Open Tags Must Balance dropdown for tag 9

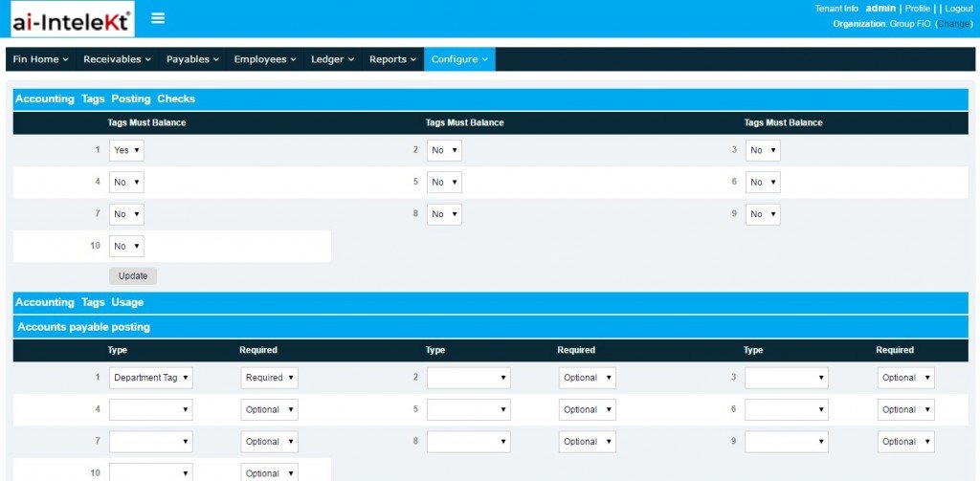tap(763, 214)
